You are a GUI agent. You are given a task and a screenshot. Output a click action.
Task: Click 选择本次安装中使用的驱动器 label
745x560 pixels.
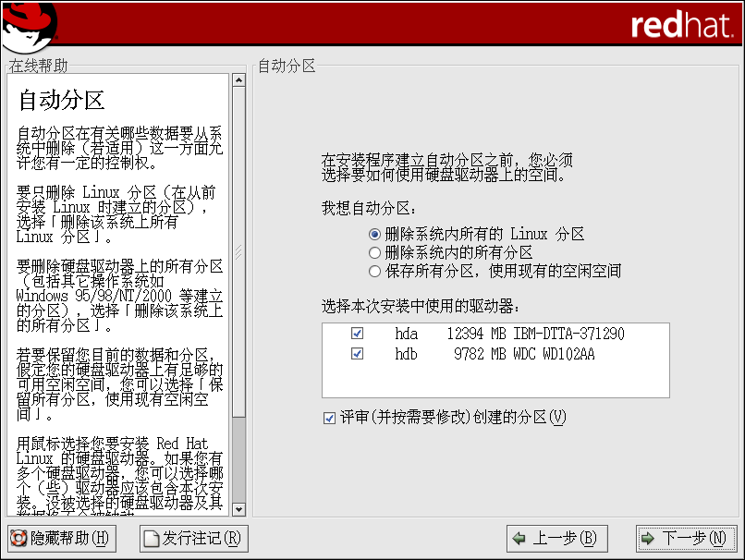point(421,307)
